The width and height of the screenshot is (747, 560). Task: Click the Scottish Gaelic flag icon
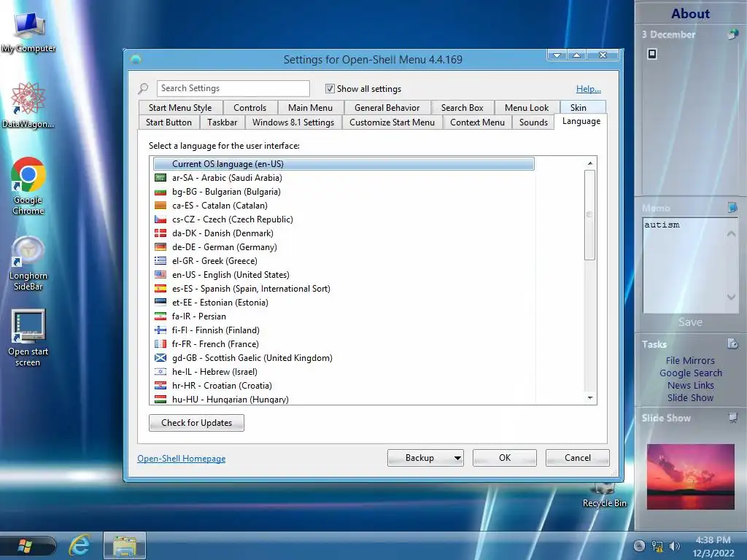160,357
